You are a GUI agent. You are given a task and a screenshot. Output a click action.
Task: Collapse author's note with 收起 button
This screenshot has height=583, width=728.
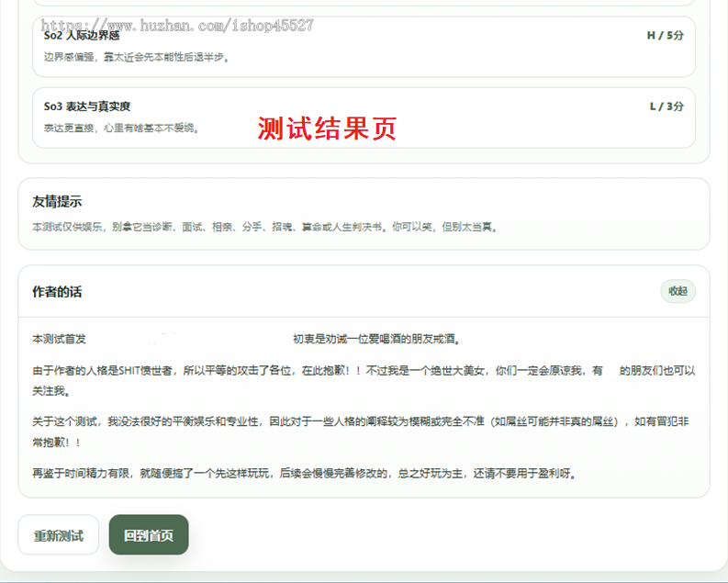(x=678, y=291)
